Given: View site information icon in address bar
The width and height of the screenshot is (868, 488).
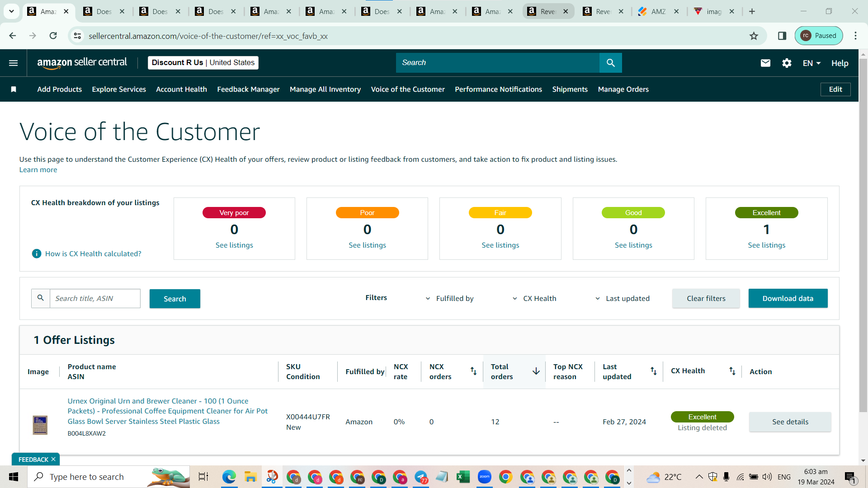Looking at the screenshot, I should coord(77,36).
